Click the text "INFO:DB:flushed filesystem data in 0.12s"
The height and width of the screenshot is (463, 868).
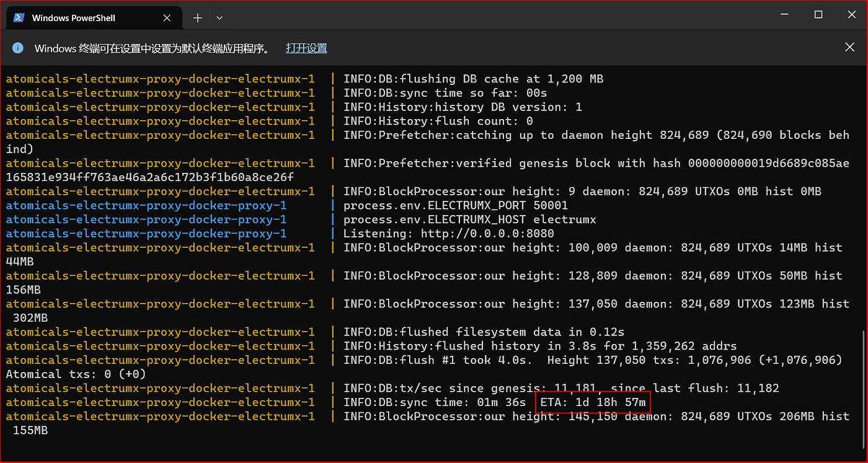point(484,332)
